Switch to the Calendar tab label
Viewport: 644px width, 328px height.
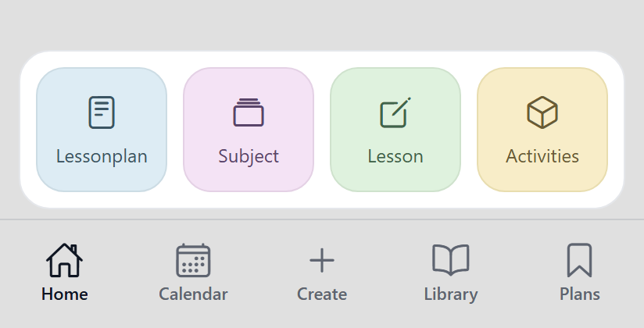[193, 294]
